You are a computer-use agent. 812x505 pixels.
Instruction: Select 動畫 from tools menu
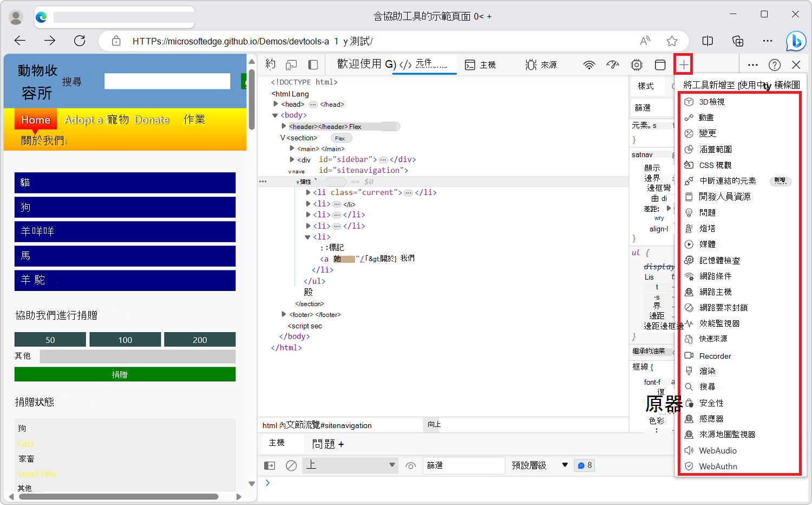point(739,118)
